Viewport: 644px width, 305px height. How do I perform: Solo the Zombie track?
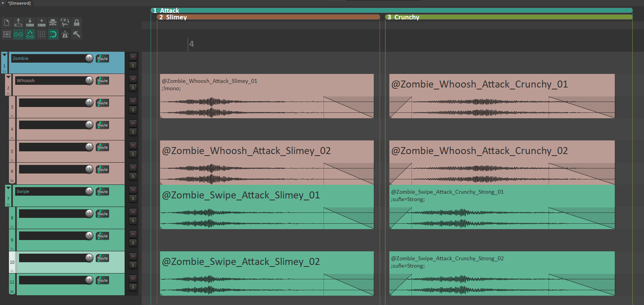(x=133, y=65)
